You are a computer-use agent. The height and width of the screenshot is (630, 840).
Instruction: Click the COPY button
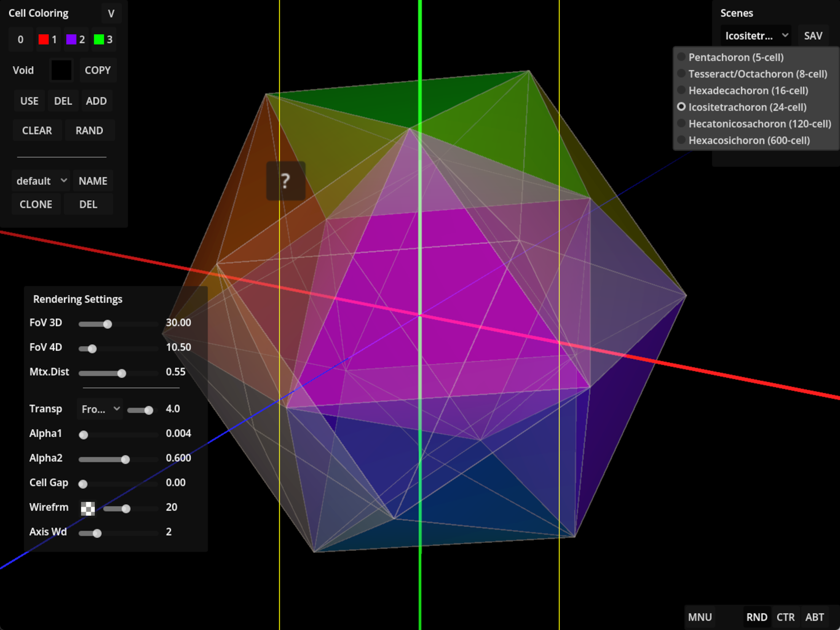(x=97, y=70)
